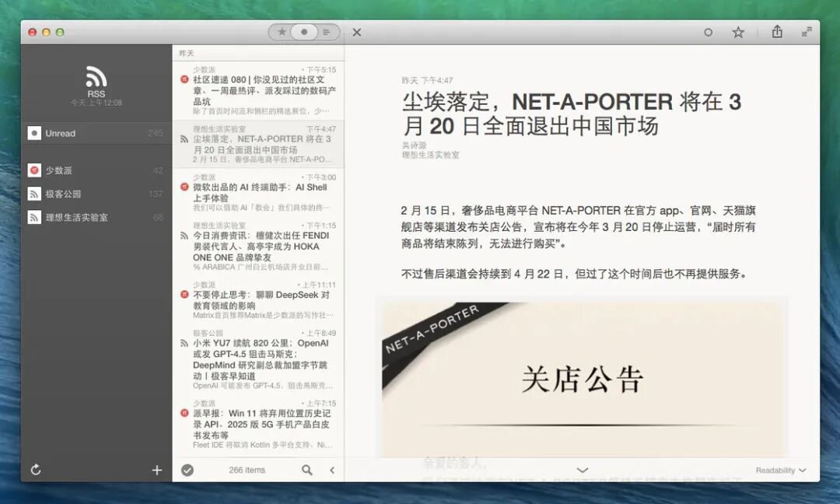Click the 昨天 date header in the list
The image size is (840, 504).
coord(187,53)
